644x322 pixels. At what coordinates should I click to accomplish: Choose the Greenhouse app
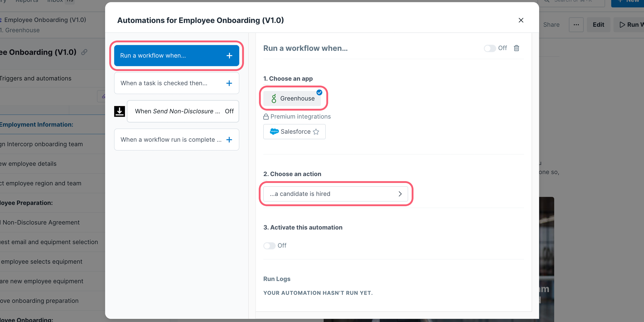292,99
